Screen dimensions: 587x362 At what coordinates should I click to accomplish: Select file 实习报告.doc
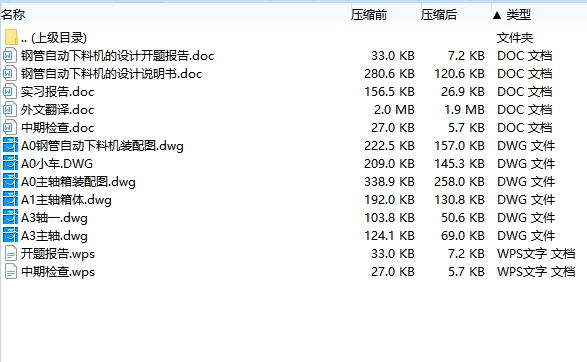57,92
